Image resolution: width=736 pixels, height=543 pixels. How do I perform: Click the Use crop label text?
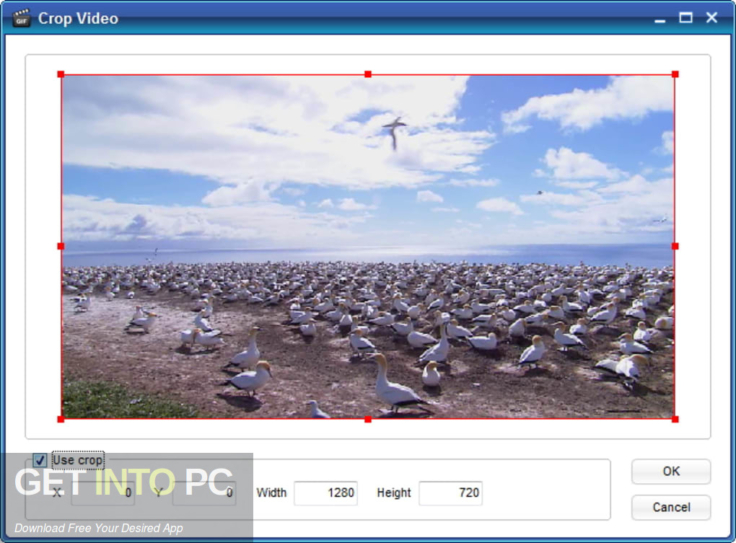78,460
